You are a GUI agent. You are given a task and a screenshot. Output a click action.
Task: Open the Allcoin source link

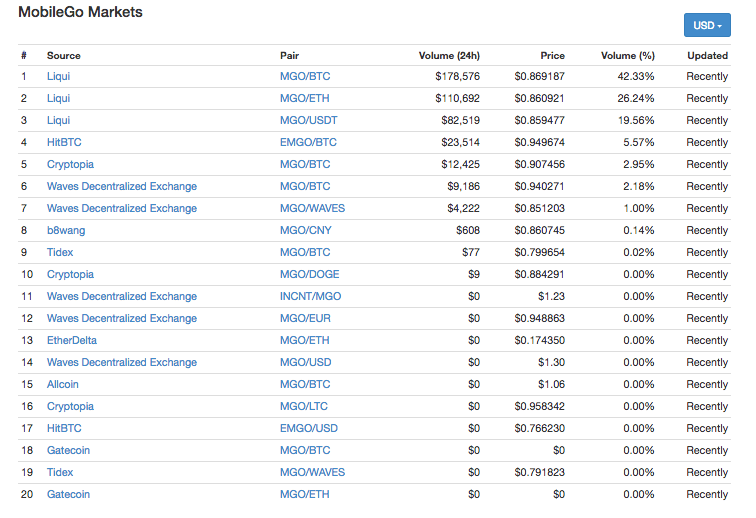tap(63, 384)
